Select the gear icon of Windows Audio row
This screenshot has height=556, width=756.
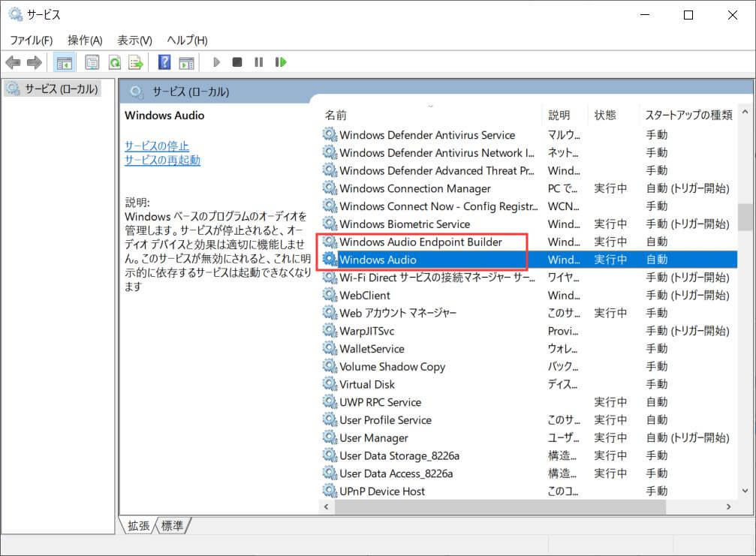tap(330, 259)
